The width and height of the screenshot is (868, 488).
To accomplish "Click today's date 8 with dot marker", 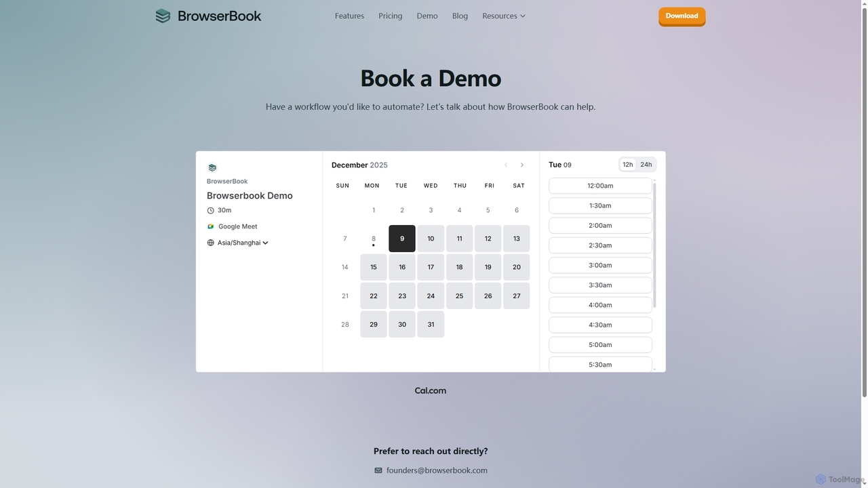I will click(374, 239).
